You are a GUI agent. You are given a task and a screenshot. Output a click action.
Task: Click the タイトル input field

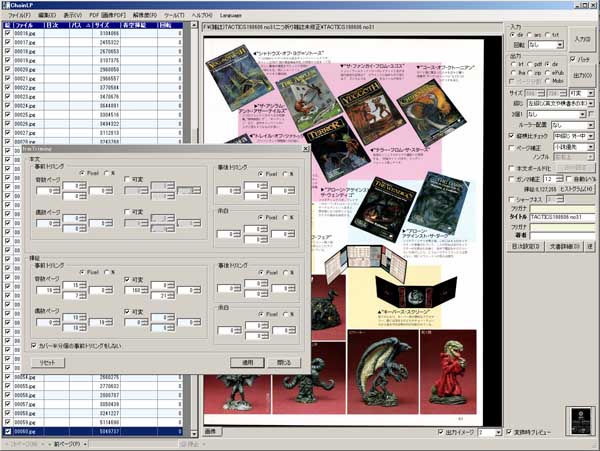(562, 217)
